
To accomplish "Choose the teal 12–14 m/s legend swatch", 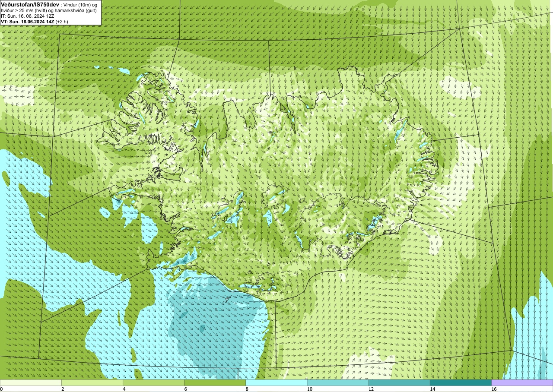I will click(399, 383).
